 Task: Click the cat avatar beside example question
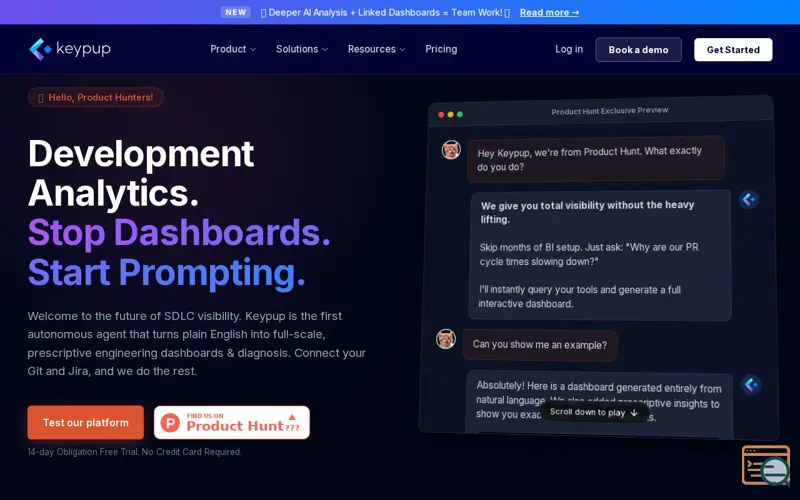pyautogui.click(x=446, y=339)
